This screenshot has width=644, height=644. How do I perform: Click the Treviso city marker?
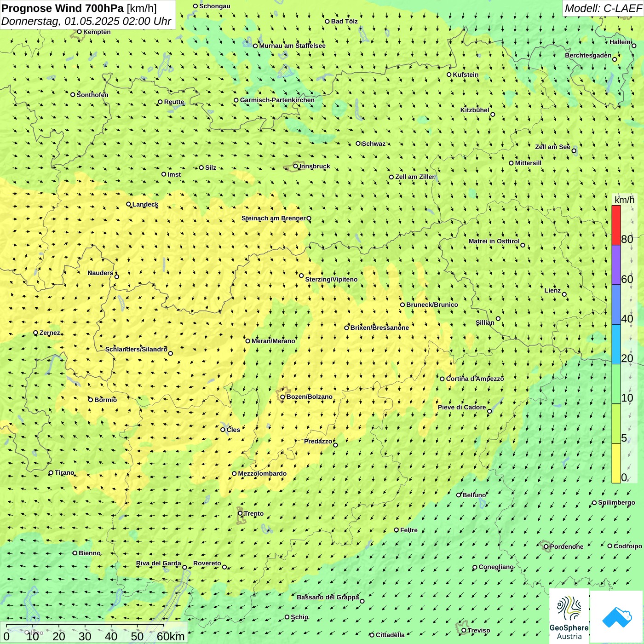click(x=464, y=630)
